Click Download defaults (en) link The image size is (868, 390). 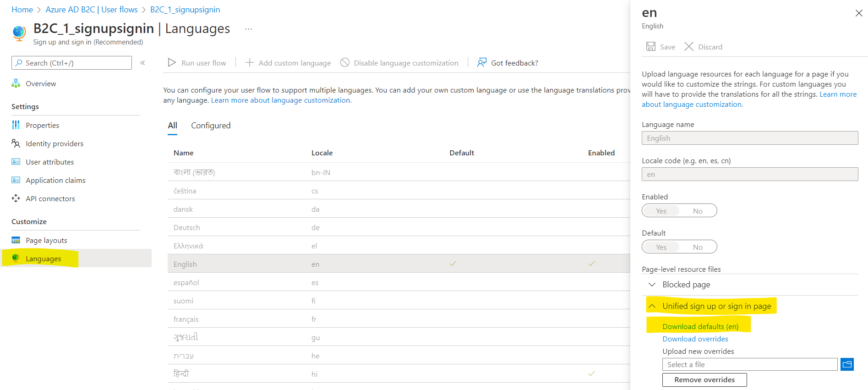[x=700, y=326]
